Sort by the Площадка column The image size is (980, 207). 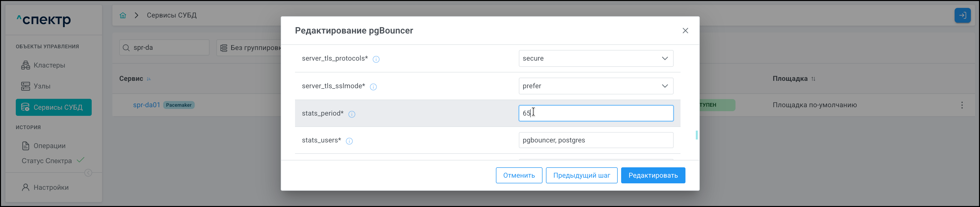click(x=813, y=79)
